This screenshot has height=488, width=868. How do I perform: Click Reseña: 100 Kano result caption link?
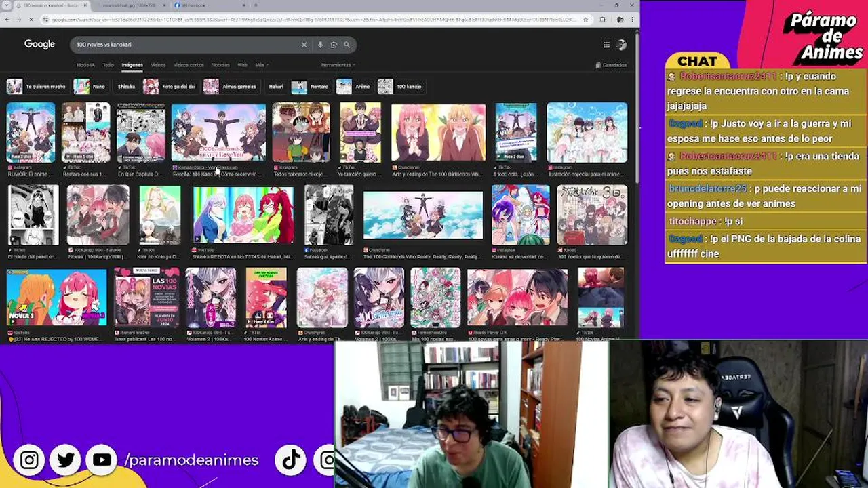[x=216, y=174]
